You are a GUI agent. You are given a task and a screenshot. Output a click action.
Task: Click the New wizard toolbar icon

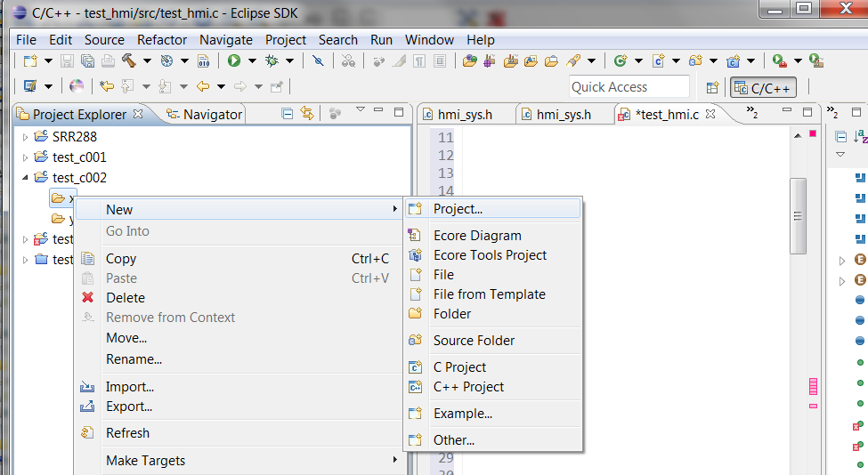30,60
